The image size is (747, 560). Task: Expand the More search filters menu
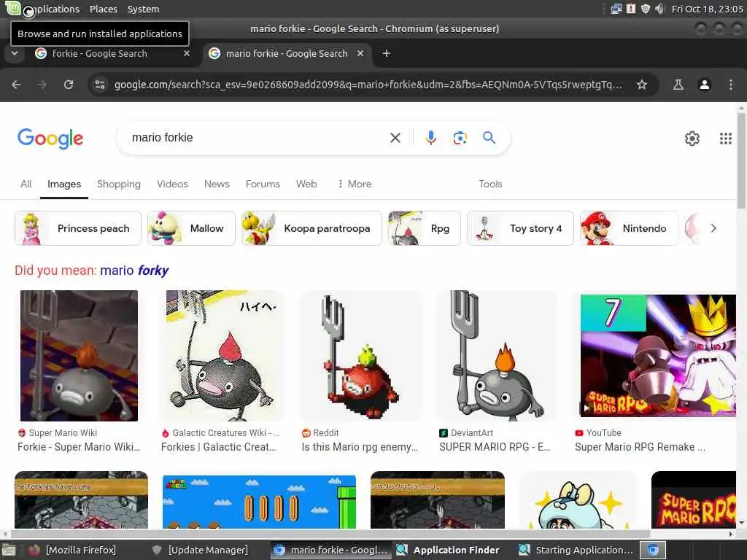point(355,184)
